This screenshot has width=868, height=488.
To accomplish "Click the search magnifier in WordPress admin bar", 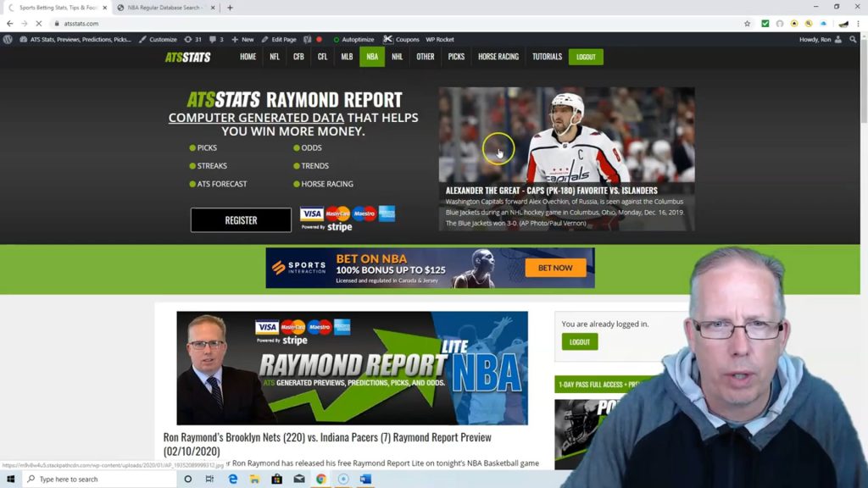I will pos(853,39).
